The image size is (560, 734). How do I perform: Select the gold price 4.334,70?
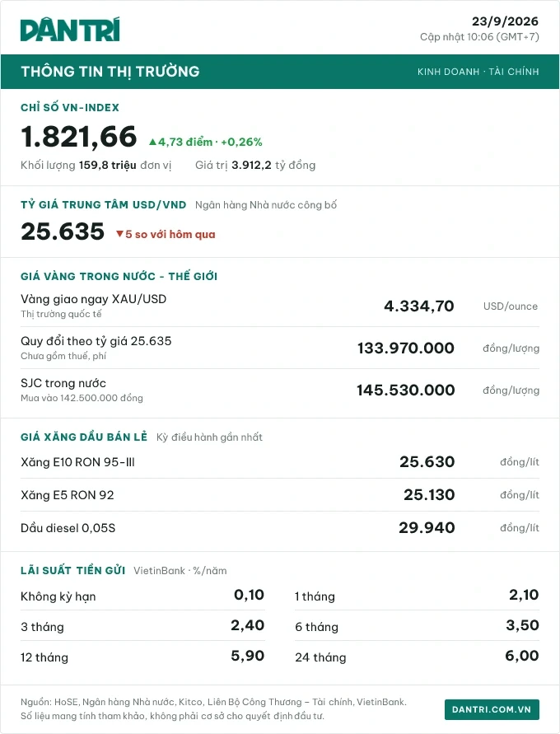pyautogui.click(x=419, y=306)
